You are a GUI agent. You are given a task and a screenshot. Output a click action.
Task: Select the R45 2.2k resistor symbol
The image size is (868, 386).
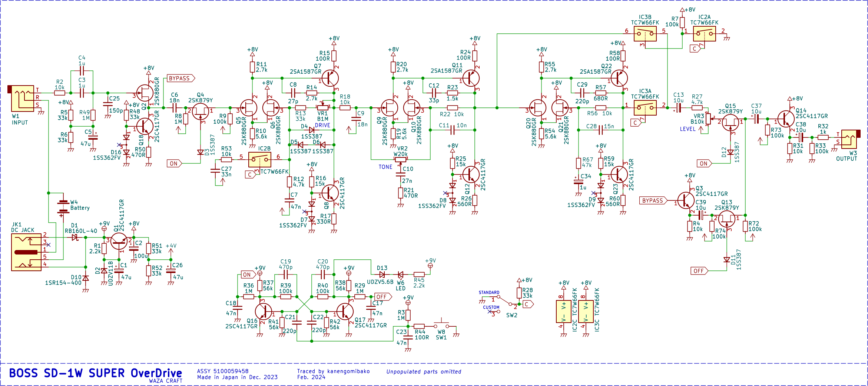click(x=419, y=274)
